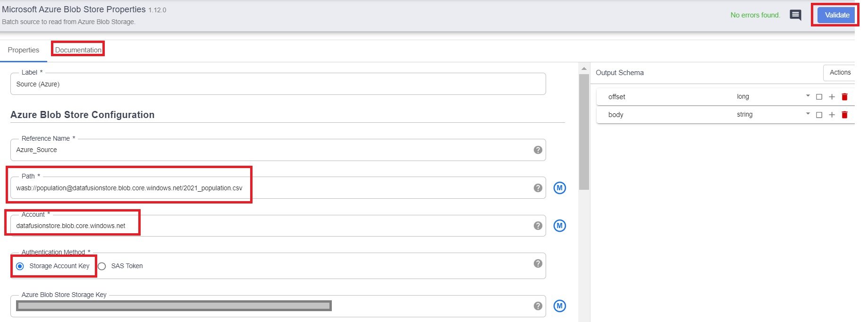The height and width of the screenshot is (322, 868).
Task: Change the body field type via its dropdown
Action: click(808, 113)
